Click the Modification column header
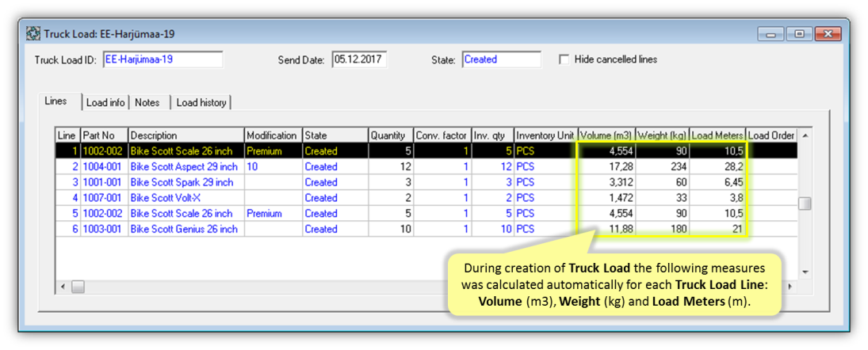868x350 pixels. [273, 135]
